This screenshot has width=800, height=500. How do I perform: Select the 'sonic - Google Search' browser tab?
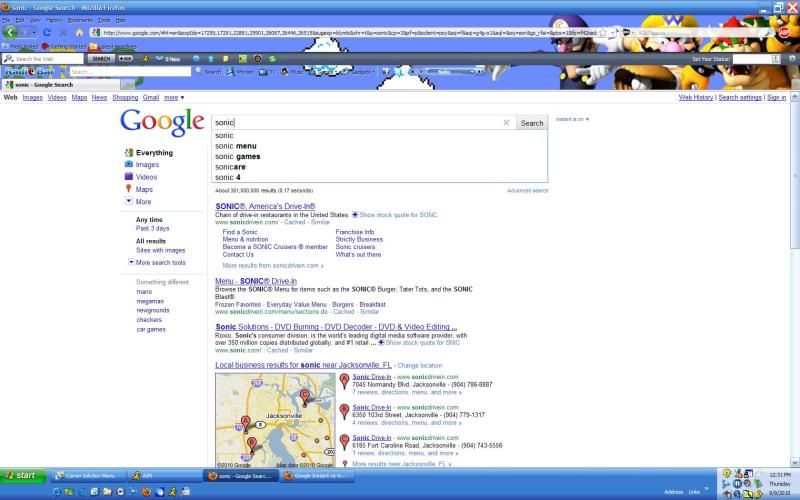61,85
